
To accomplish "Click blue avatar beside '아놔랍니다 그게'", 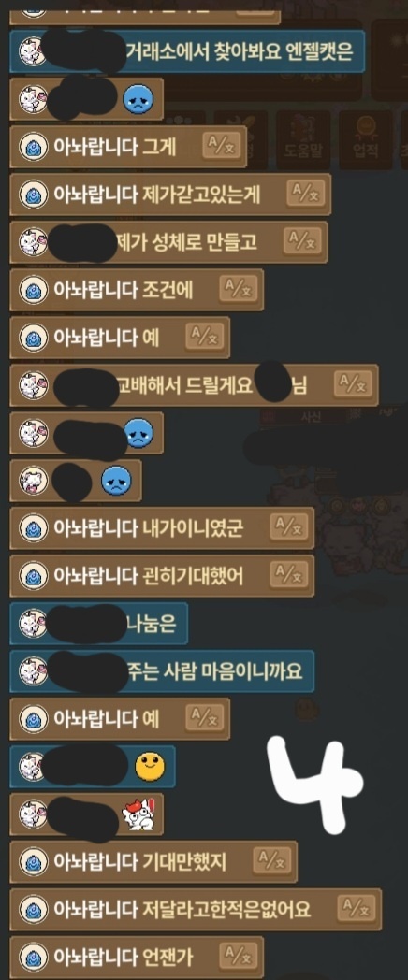I will coord(33,146).
